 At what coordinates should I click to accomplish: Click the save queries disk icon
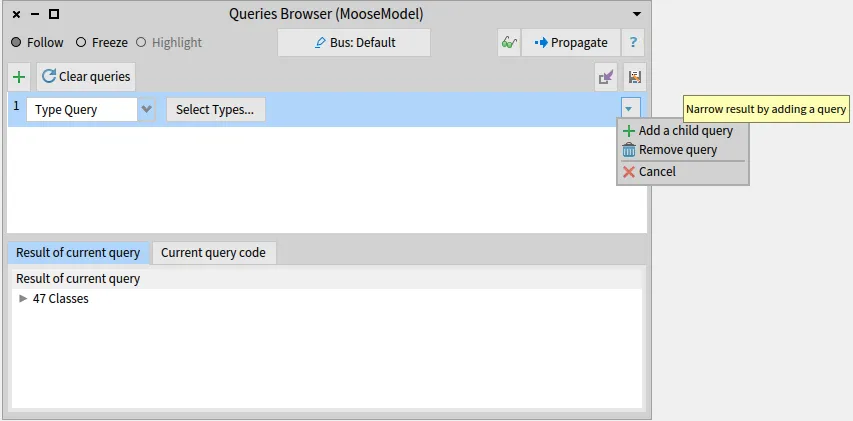pyautogui.click(x=634, y=77)
